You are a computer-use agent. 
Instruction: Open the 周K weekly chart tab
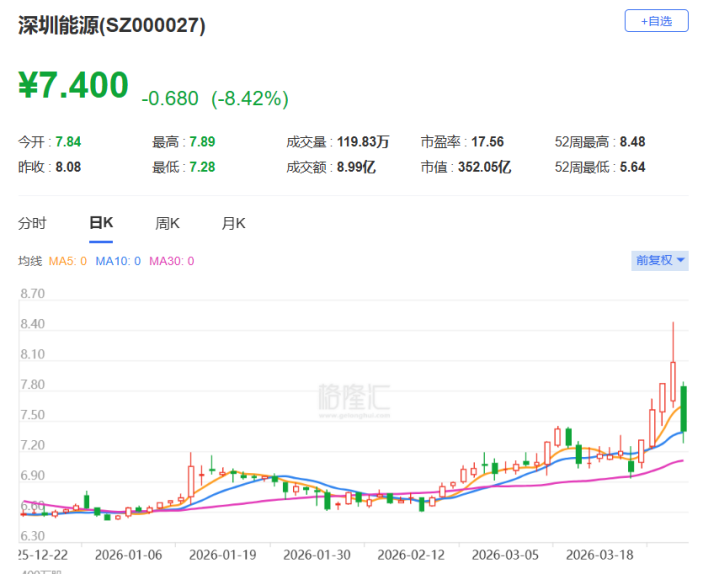[167, 223]
